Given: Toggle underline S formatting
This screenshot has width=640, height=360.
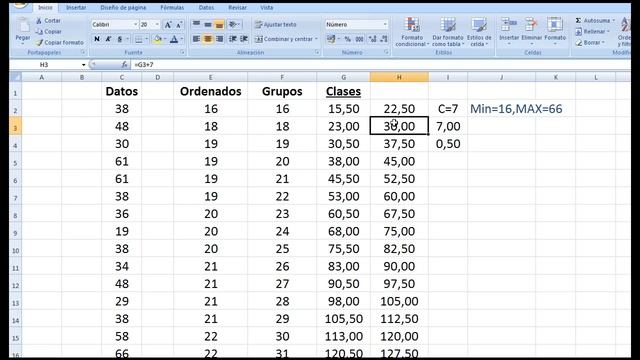Looking at the screenshot, I should click(x=120, y=39).
